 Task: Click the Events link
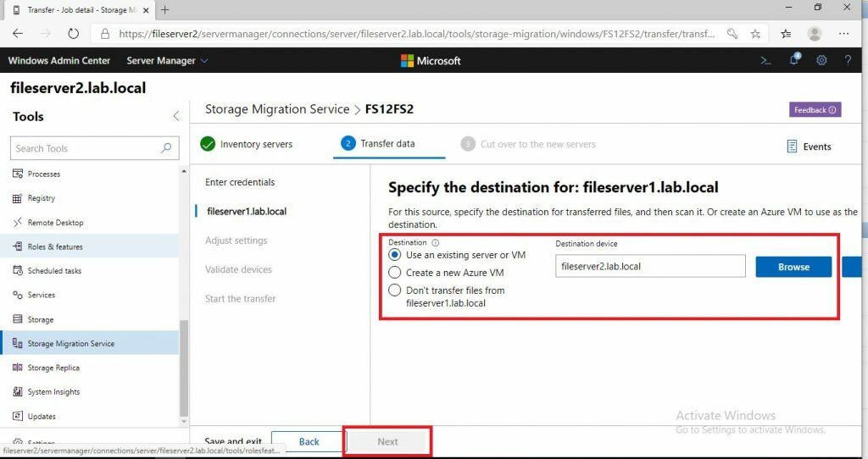tap(817, 147)
